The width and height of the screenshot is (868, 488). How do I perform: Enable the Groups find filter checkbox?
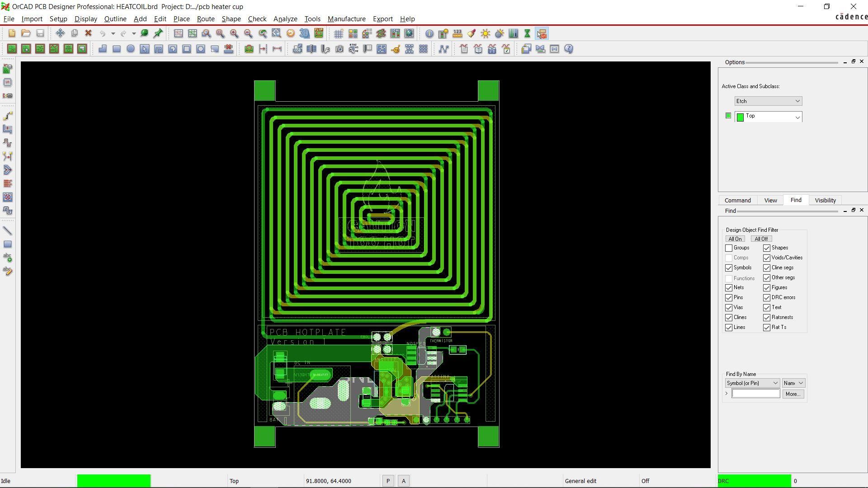point(728,248)
